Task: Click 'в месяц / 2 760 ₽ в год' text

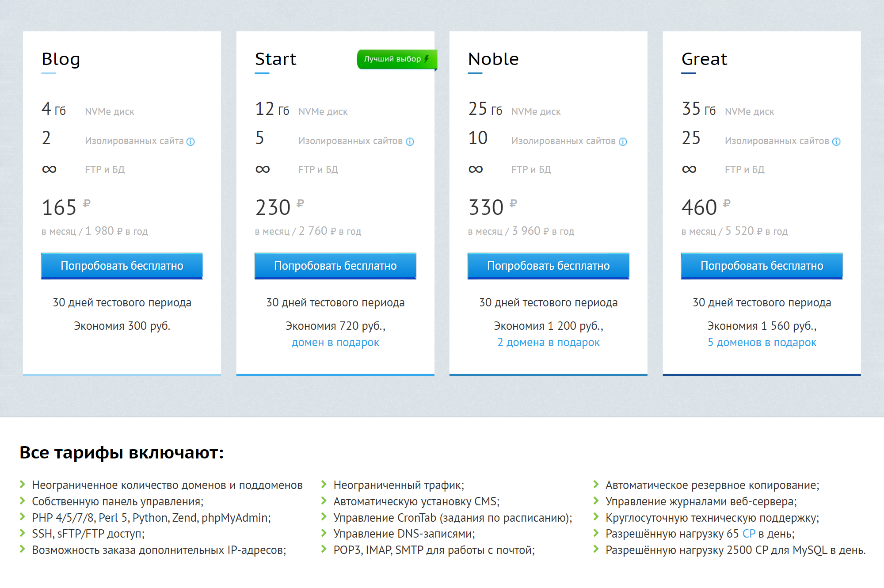Action: [x=308, y=231]
